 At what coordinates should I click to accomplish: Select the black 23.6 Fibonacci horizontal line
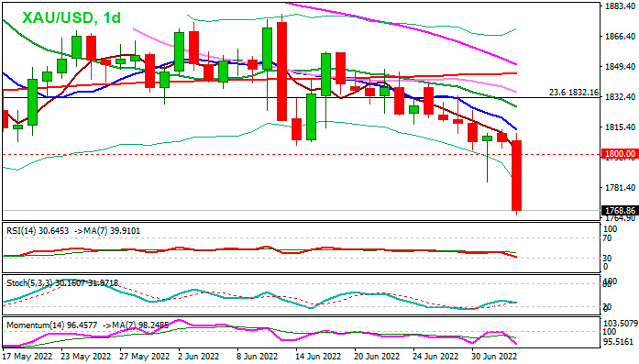(301, 98)
